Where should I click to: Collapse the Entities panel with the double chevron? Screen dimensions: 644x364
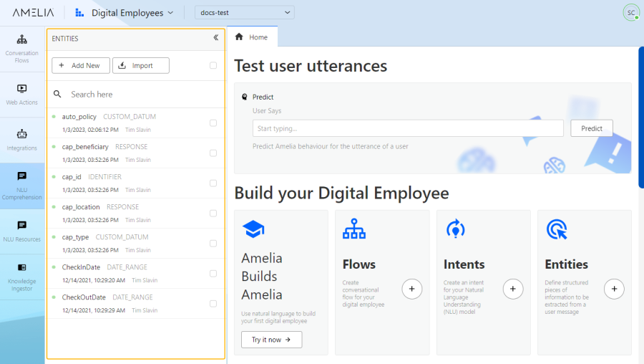click(216, 38)
